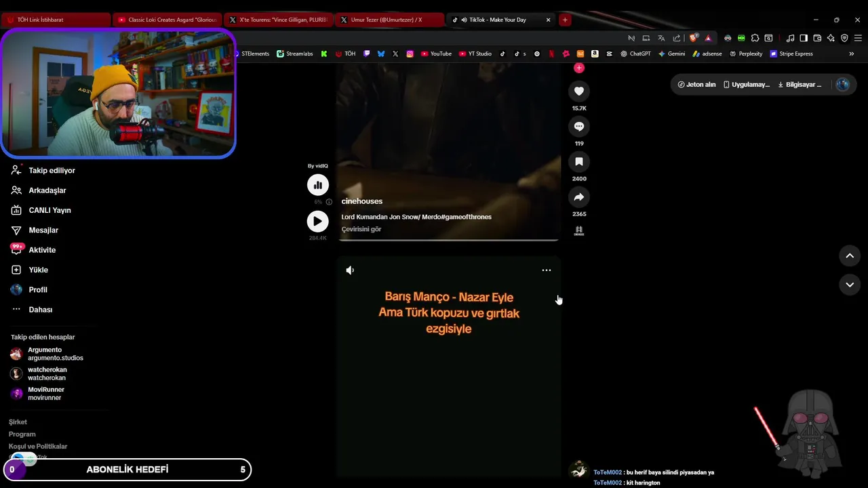This screenshot has height=488, width=868.
Task: Open the Stripe Express bookmark
Action: pos(791,54)
